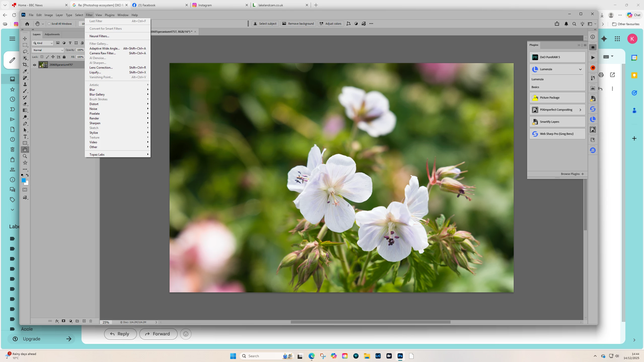644x362 pixels.
Task: Toggle visibility of 250605geranium4757 layer
Action: tap(34, 65)
